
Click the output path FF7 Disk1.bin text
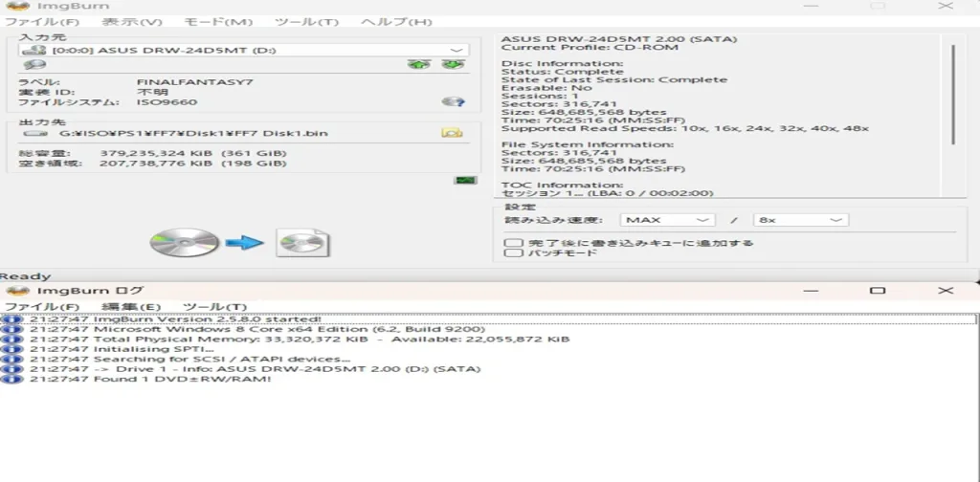193,133
